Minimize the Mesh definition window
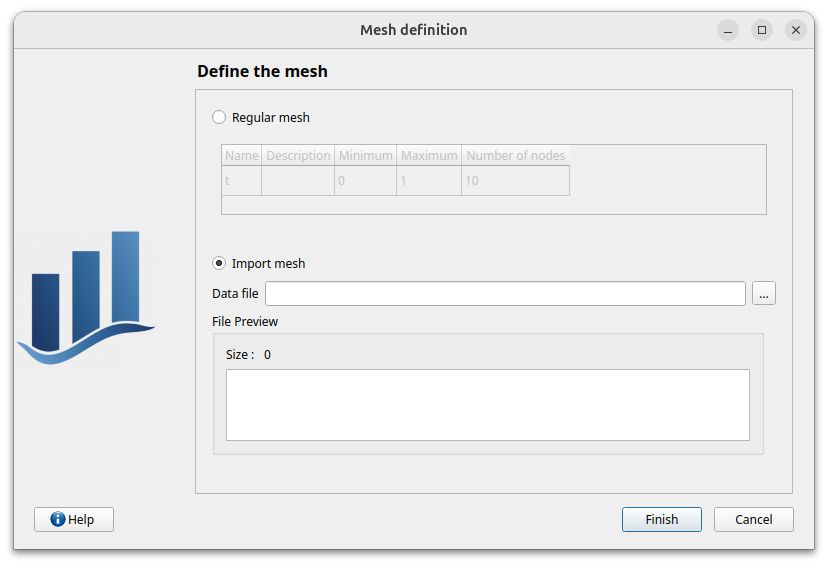 point(728,30)
